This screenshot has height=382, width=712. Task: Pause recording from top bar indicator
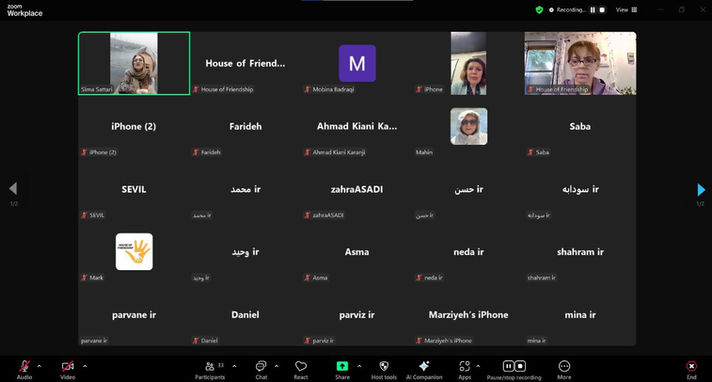pyautogui.click(x=593, y=10)
